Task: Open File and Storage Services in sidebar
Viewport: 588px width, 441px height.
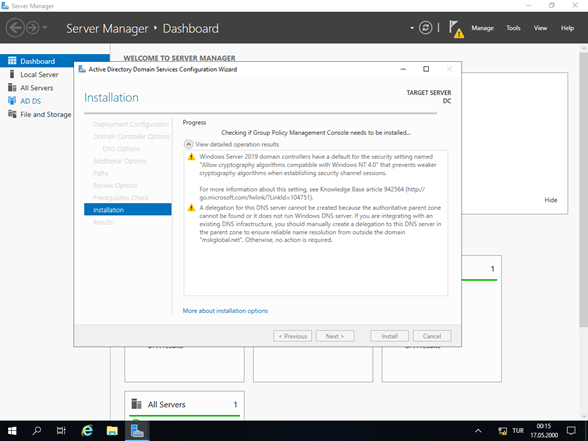Action: click(46, 114)
